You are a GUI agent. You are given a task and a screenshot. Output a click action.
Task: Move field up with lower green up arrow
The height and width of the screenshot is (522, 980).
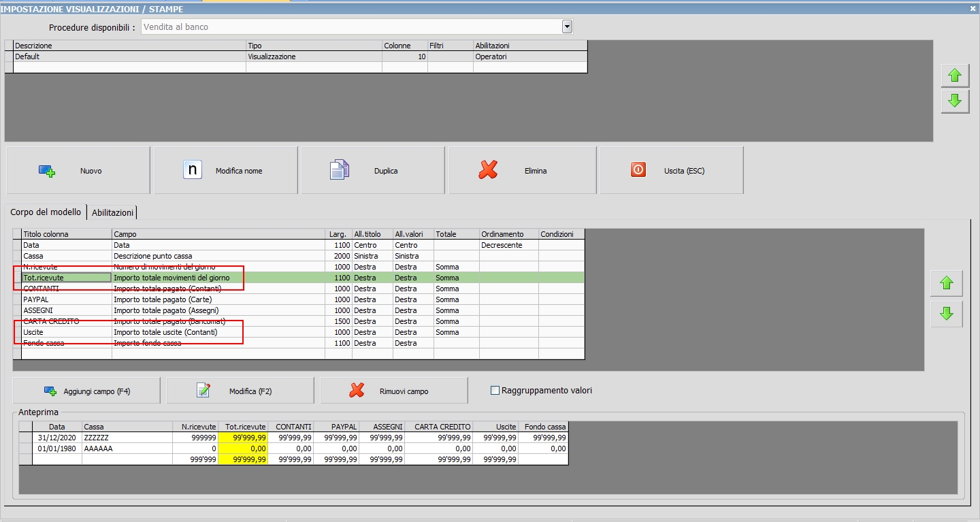[x=947, y=283]
